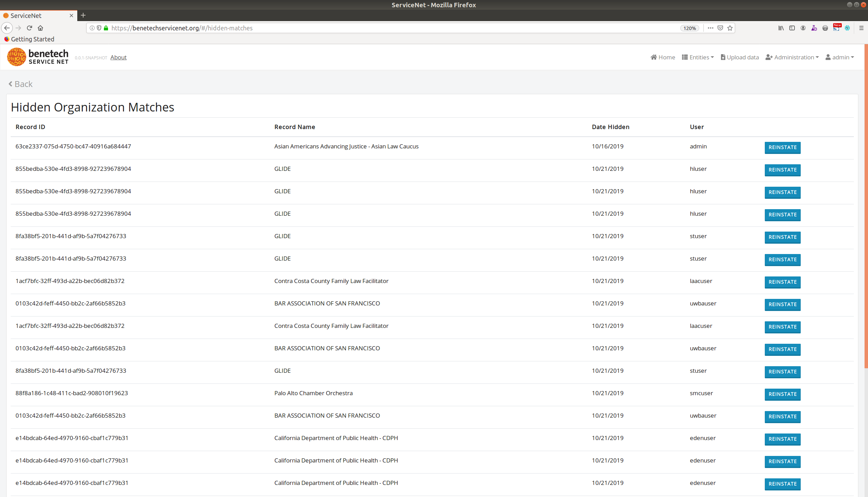868x497 pixels.
Task: Open the About link
Action: [118, 57]
